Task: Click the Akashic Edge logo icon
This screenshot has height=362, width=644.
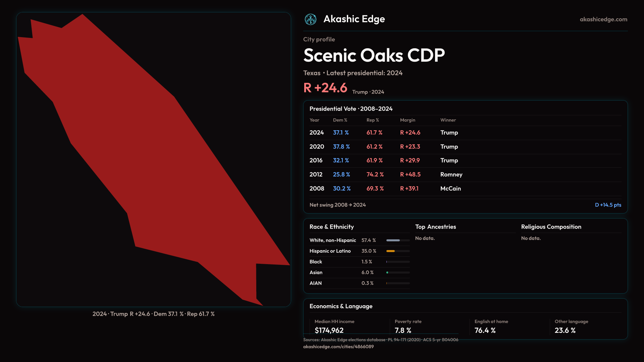Action: click(310, 19)
